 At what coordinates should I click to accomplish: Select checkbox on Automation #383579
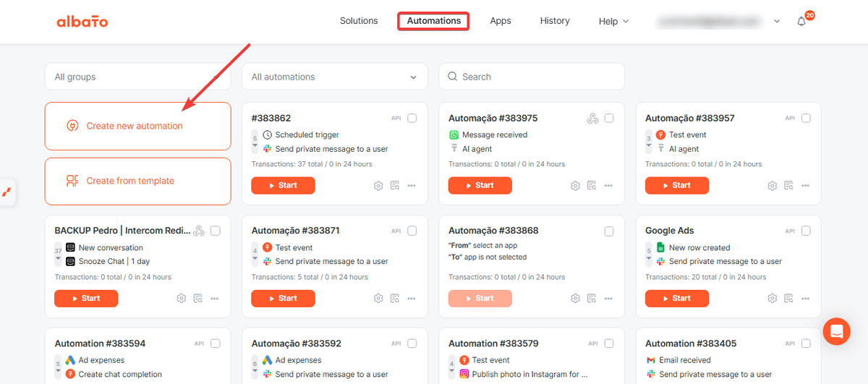coord(609,344)
